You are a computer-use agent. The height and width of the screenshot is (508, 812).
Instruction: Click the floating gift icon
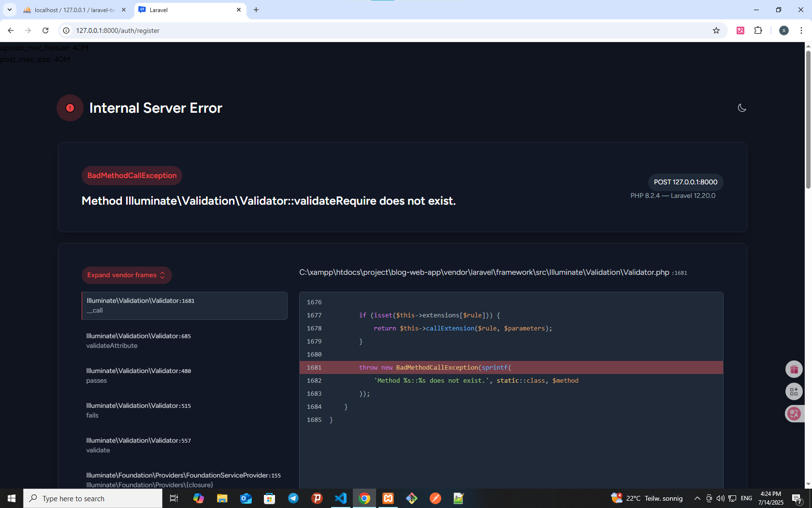(794, 369)
